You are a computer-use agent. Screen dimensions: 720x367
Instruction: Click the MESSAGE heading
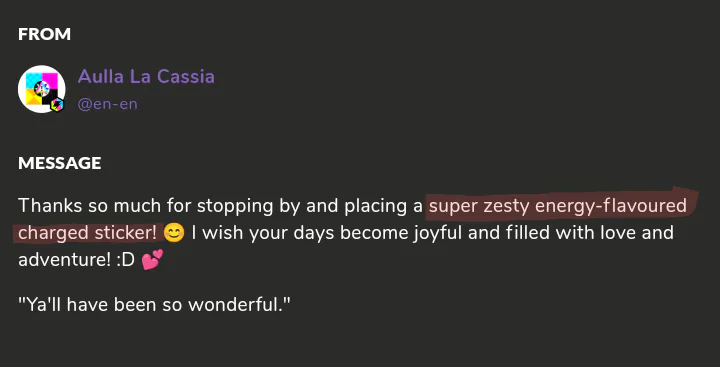coord(60,163)
